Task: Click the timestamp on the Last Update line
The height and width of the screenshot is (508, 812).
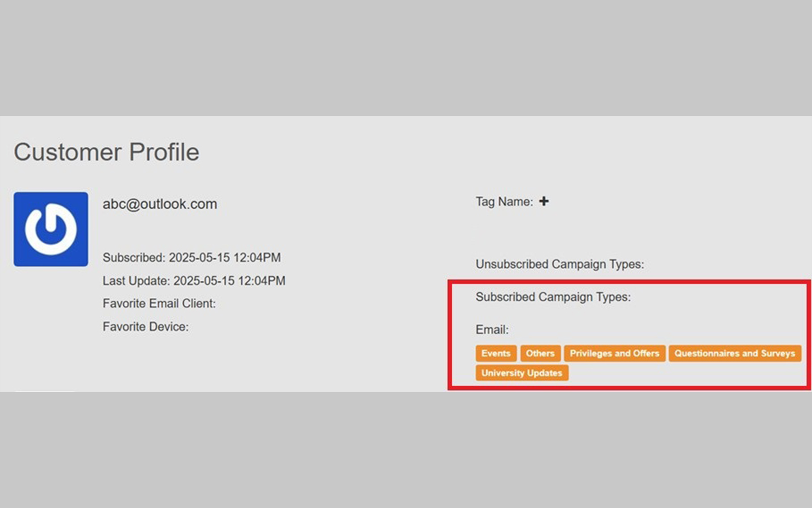Action: pos(229,281)
